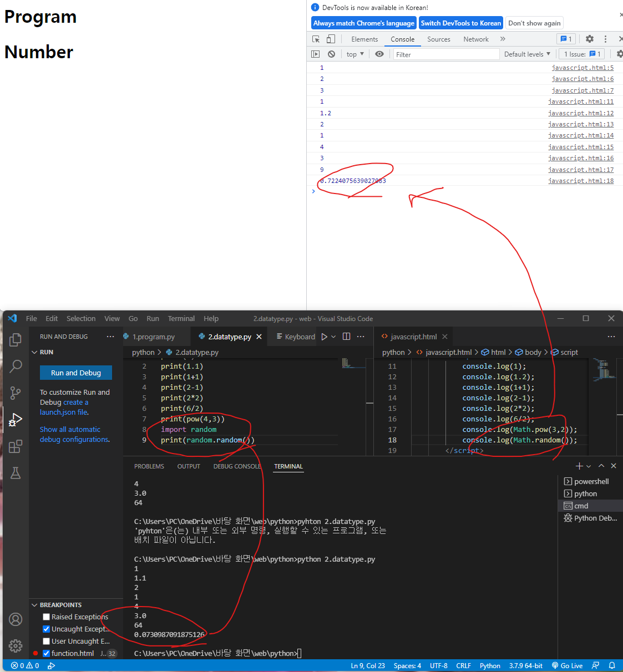Click errors and warnings count in status bar
The width and height of the screenshot is (623, 672).
(25, 665)
